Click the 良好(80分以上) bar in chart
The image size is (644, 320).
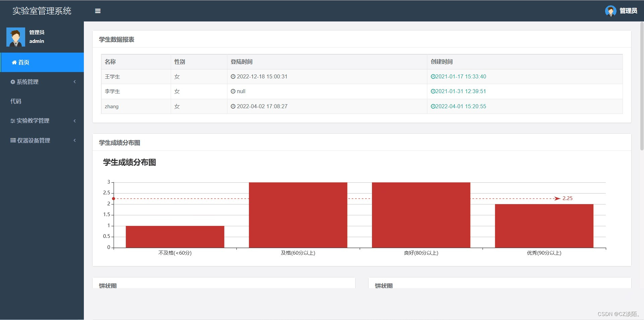click(x=421, y=215)
